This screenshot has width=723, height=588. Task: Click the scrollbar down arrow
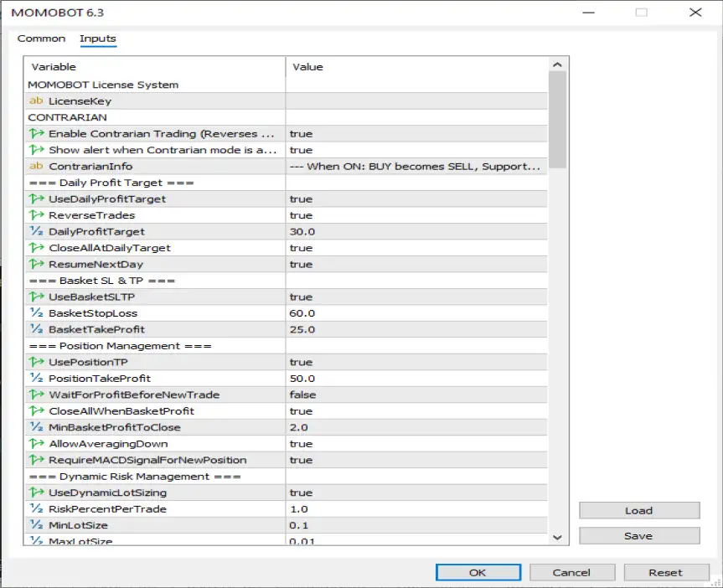[558, 537]
